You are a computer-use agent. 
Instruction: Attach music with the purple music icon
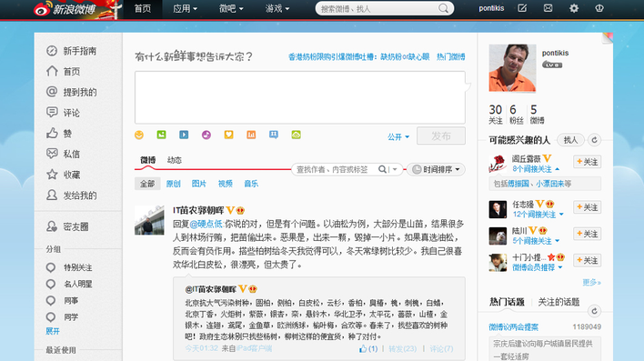pyautogui.click(x=206, y=135)
